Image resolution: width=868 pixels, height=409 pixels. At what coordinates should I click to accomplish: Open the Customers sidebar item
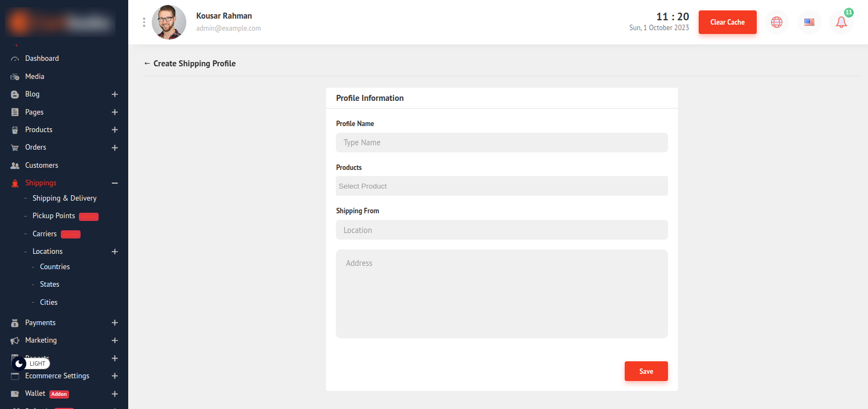coord(41,166)
